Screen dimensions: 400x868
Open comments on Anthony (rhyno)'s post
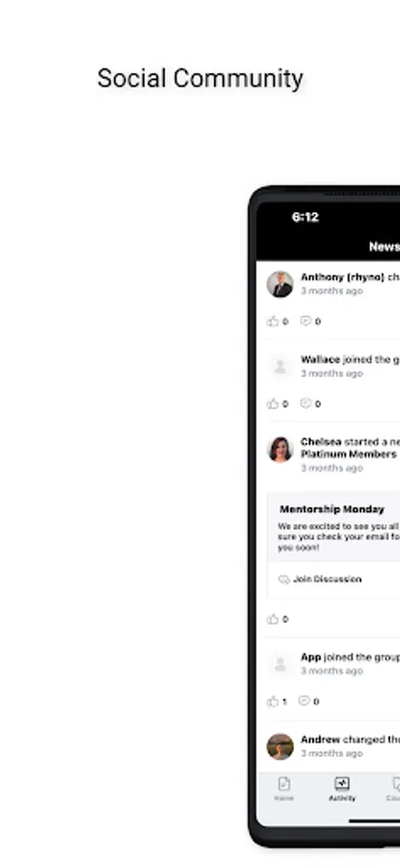(x=306, y=321)
